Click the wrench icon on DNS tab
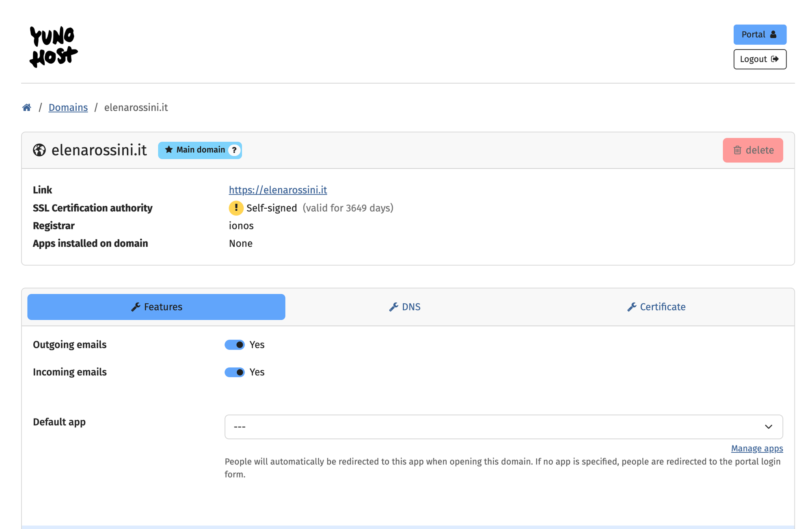Screen dimensions: 812x529 [393, 307]
